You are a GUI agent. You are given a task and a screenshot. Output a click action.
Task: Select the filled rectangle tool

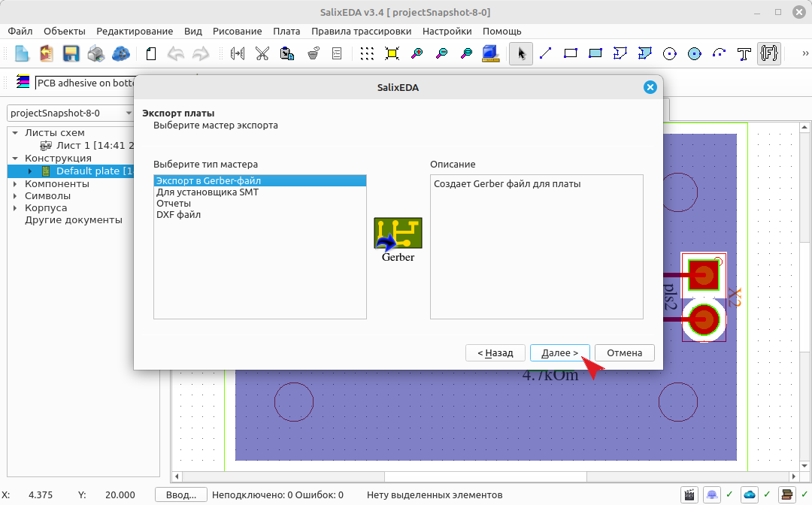595,53
